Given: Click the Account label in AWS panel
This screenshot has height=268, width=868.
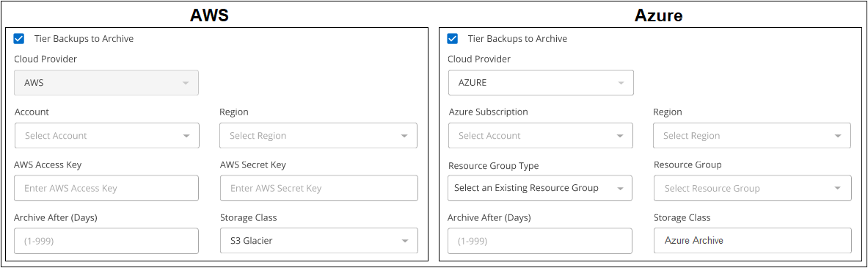Looking at the screenshot, I should pyautogui.click(x=32, y=112).
